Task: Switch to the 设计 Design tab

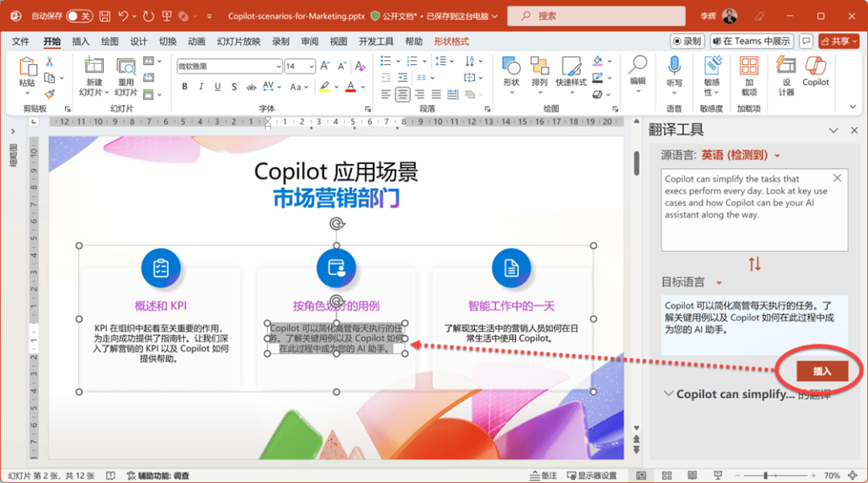Action: 138,42
